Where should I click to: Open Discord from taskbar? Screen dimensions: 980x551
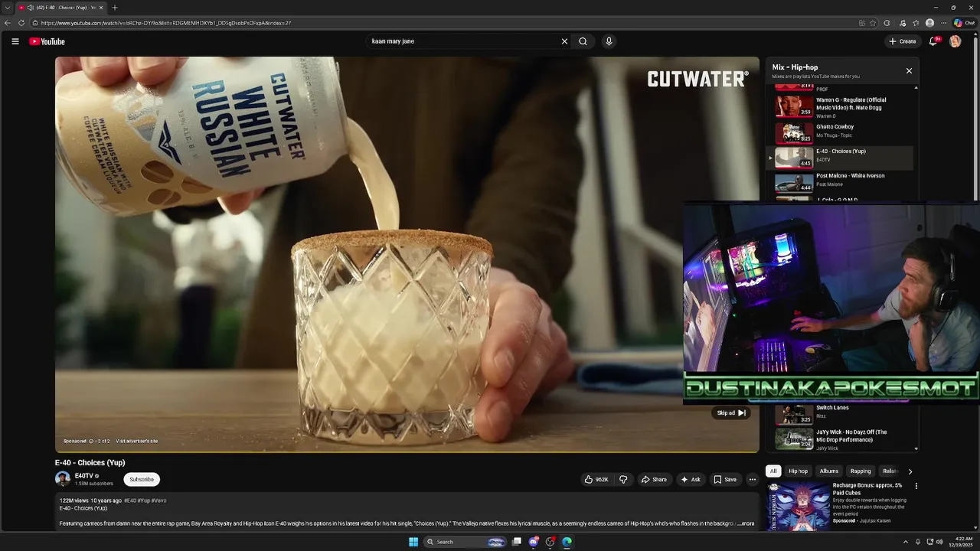pyautogui.click(x=534, y=542)
